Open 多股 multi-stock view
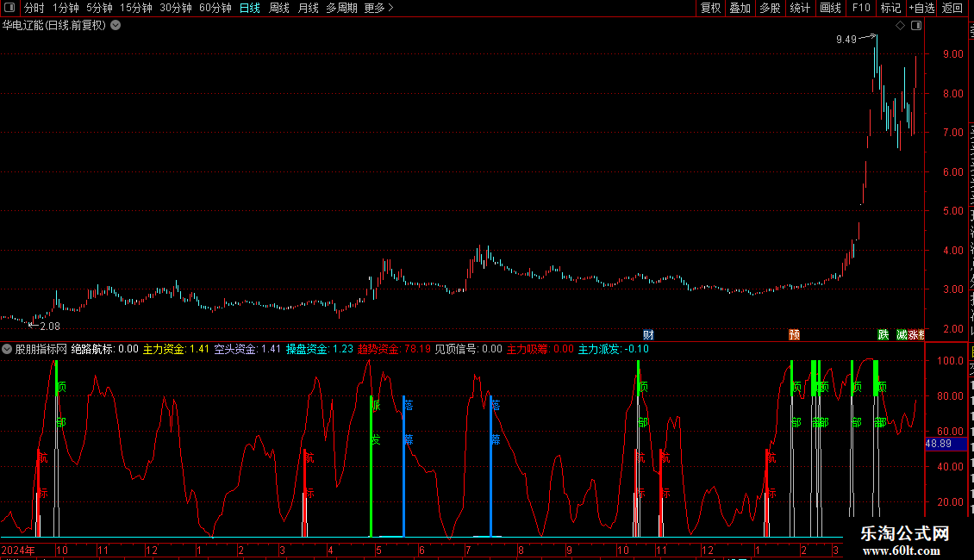 click(x=770, y=8)
